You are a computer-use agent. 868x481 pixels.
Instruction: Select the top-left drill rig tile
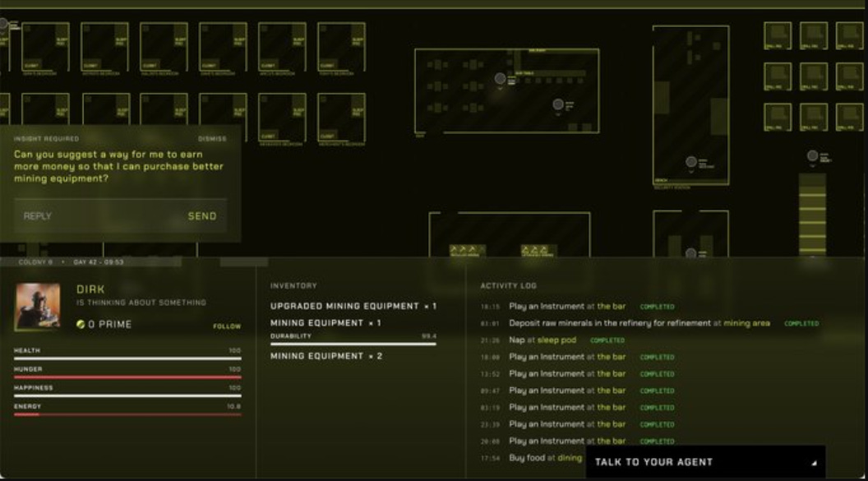point(778,35)
